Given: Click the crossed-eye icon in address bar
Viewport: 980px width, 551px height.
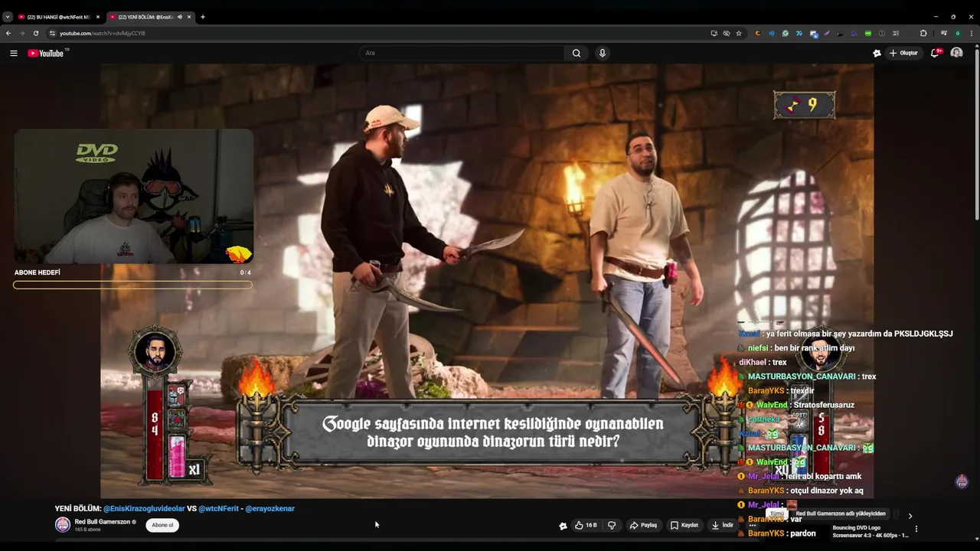Looking at the screenshot, I should (727, 33).
